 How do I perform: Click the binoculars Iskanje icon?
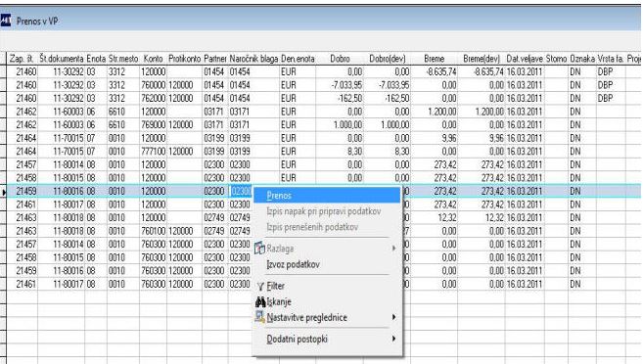click(260, 302)
